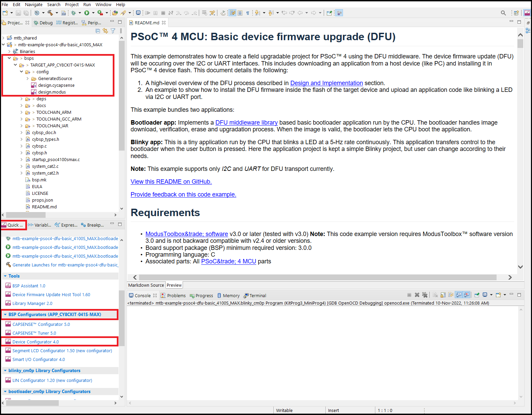Click Open Console new-window icon
The height and width of the screenshot is (415, 532).
(x=499, y=295)
